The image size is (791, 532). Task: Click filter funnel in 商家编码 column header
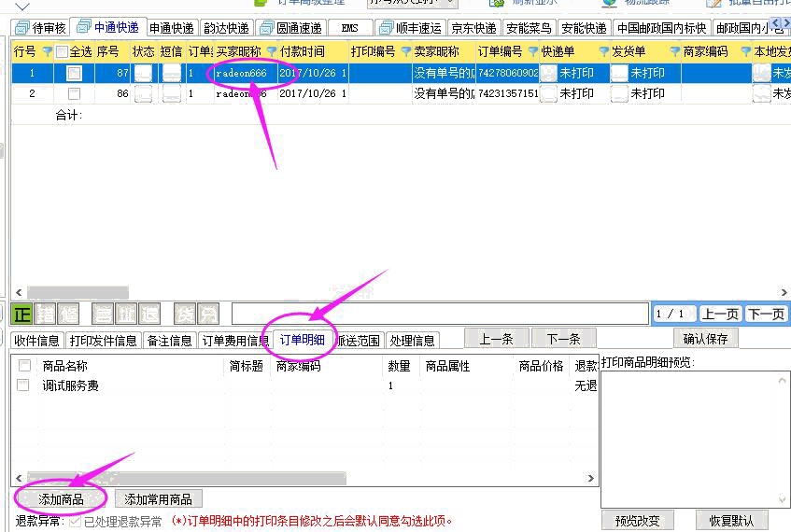pos(745,51)
